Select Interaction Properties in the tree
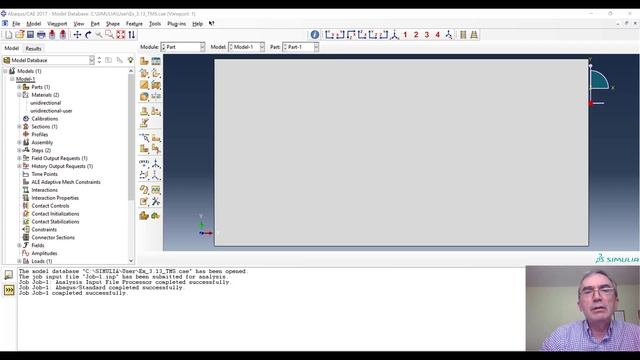Viewport: 640px width, 360px height. click(x=55, y=198)
